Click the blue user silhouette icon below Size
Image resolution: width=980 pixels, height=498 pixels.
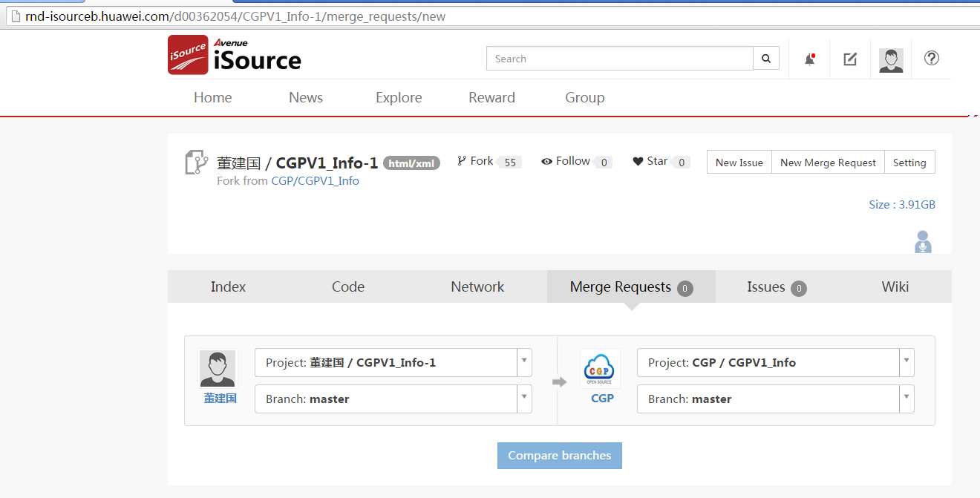tap(923, 242)
